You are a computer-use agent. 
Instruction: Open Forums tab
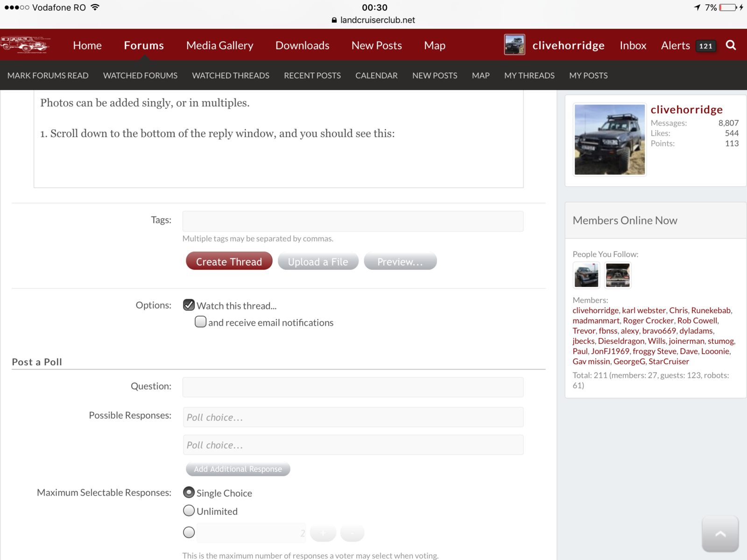pyautogui.click(x=144, y=45)
